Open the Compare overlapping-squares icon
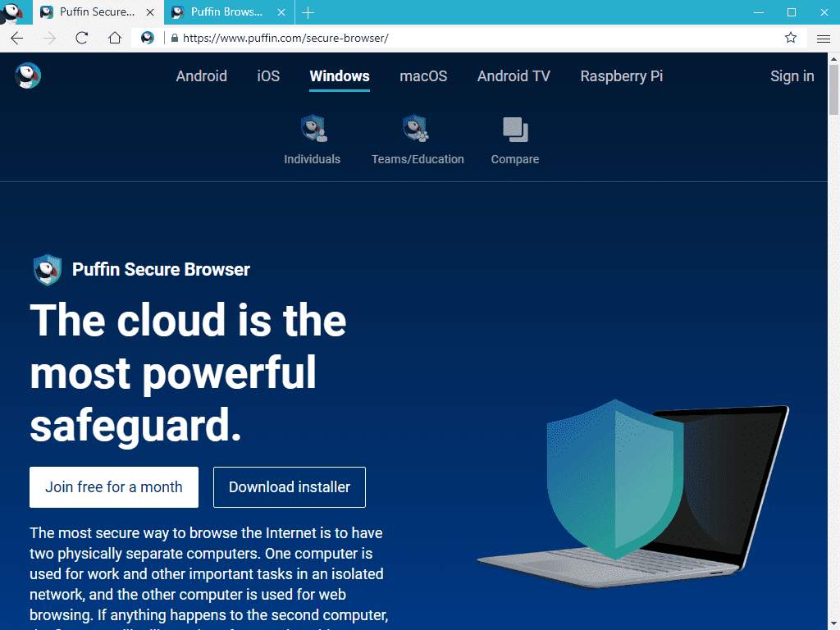 515,130
